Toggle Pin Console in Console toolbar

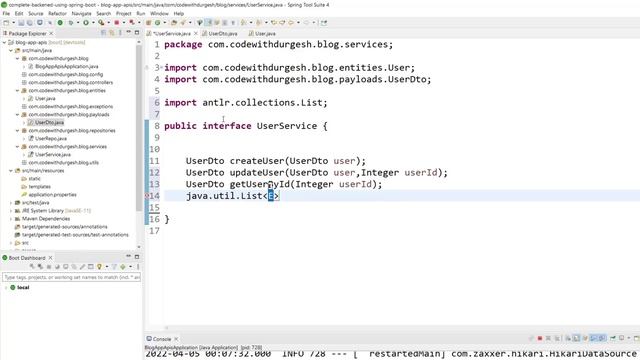[x=612, y=338]
